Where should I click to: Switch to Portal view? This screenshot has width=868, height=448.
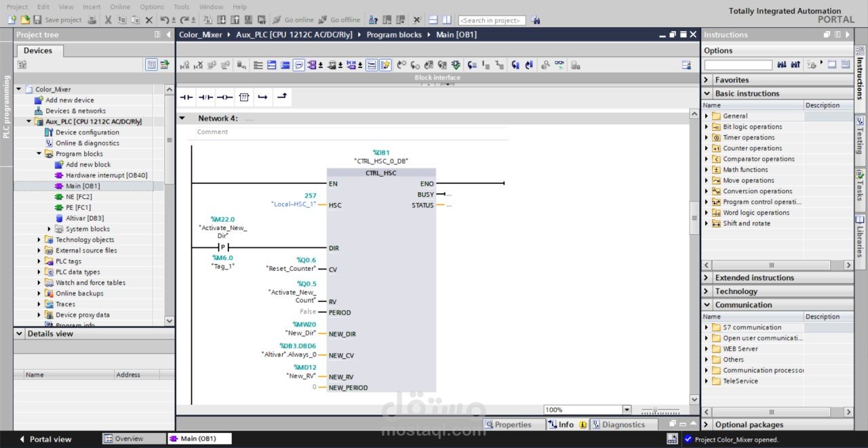click(x=45, y=439)
